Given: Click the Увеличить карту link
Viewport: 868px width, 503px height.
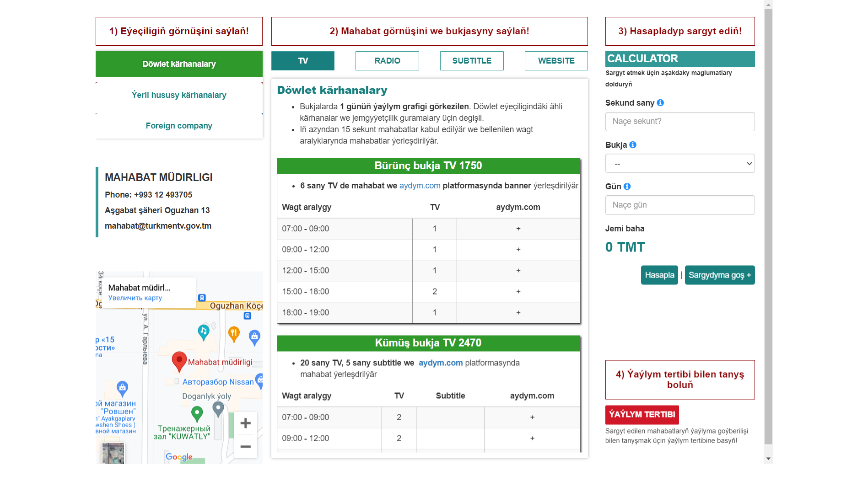Looking at the screenshot, I should pyautogui.click(x=135, y=298).
